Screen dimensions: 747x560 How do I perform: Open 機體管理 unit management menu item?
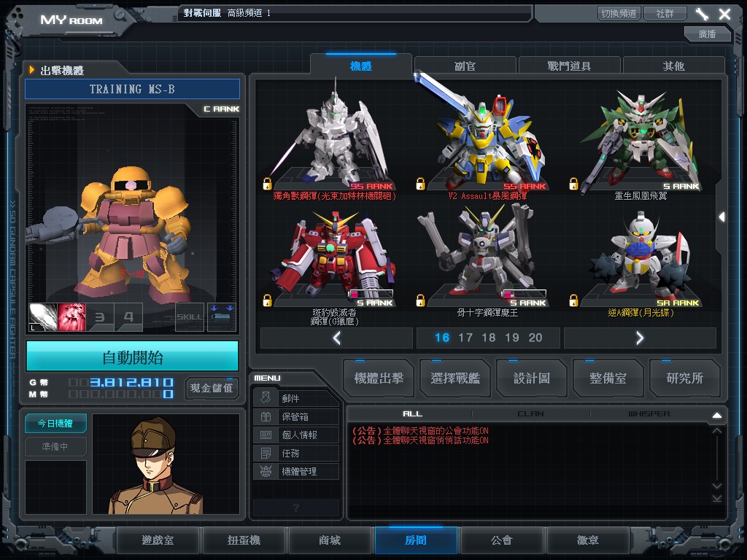(296, 472)
